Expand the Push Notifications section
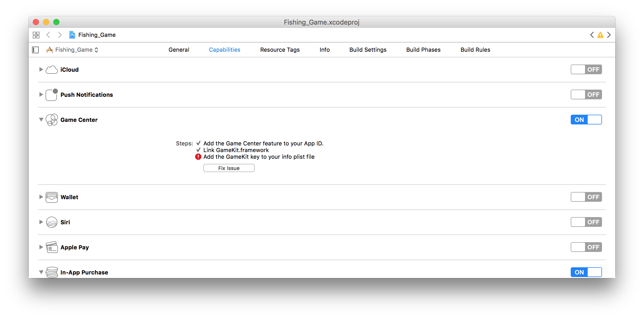 point(41,94)
